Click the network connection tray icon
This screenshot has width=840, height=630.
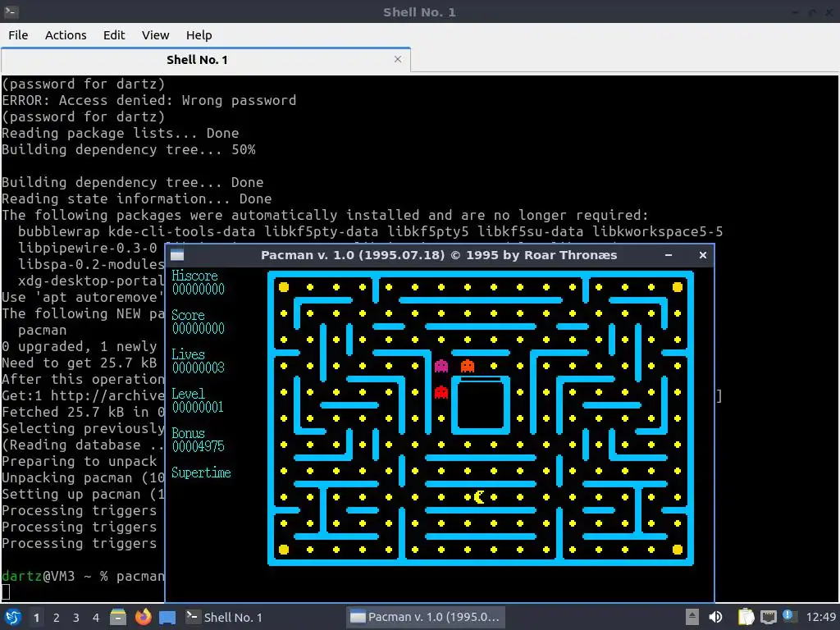[769, 618]
